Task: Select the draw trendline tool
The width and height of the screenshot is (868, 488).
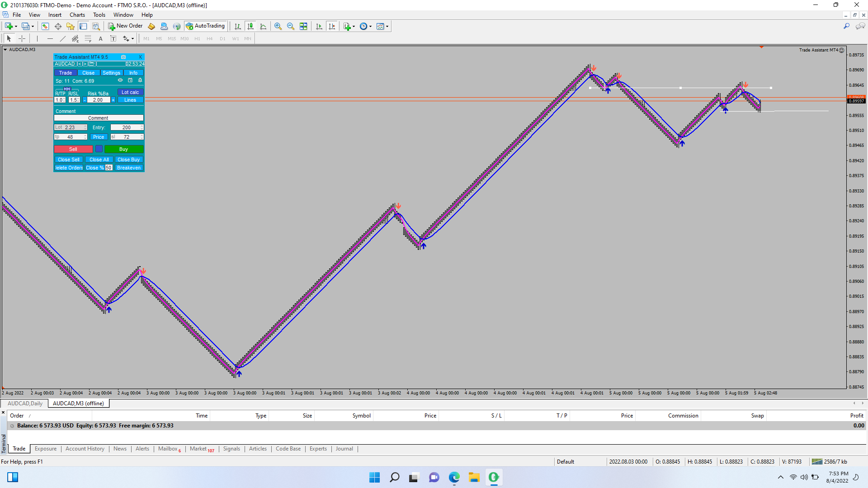Action: 63,38
